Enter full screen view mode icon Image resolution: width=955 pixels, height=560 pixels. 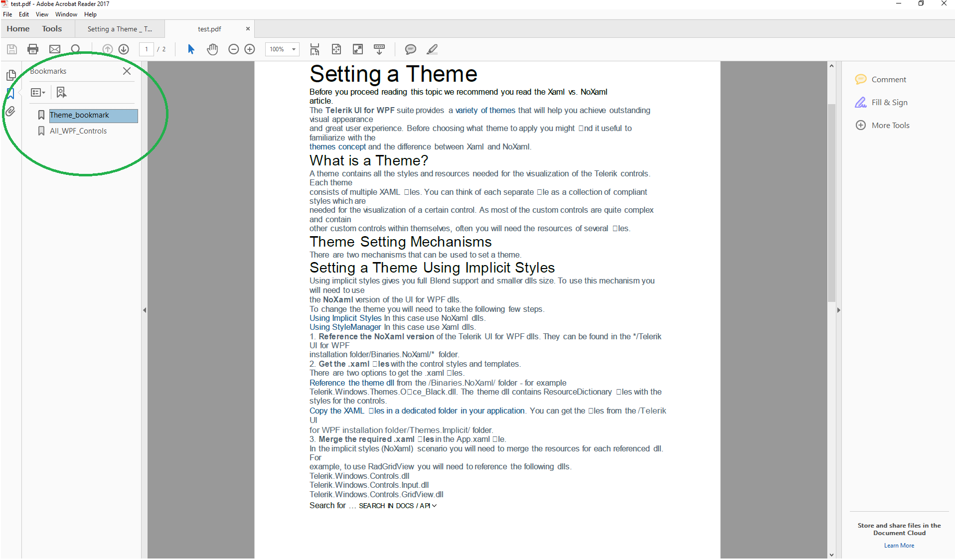pyautogui.click(x=358, y=49)
